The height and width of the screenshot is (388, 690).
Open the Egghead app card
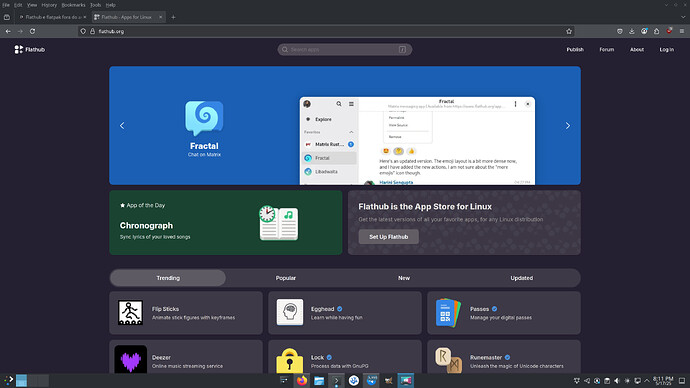click(x=345, y=313)
